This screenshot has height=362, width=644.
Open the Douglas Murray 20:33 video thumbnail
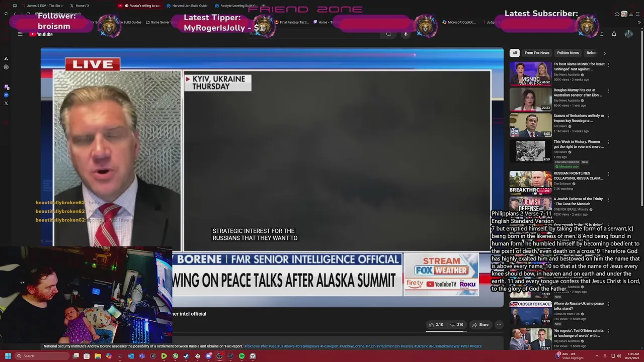(530, 99)
